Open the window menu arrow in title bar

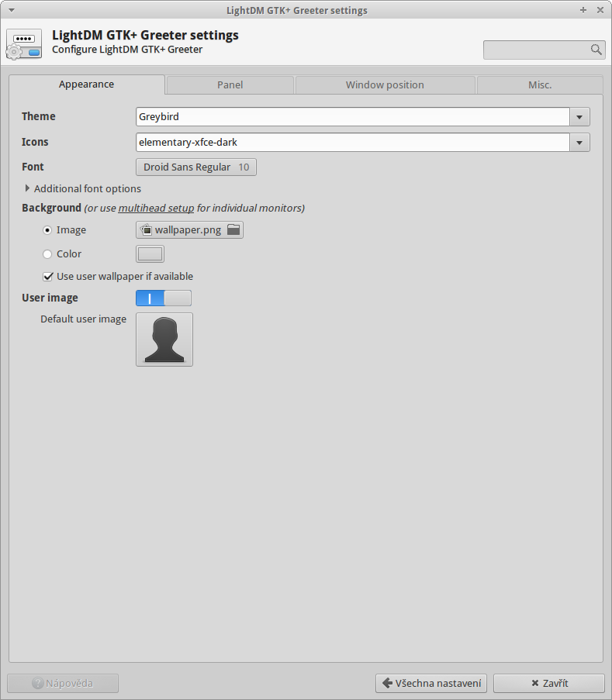12,10
